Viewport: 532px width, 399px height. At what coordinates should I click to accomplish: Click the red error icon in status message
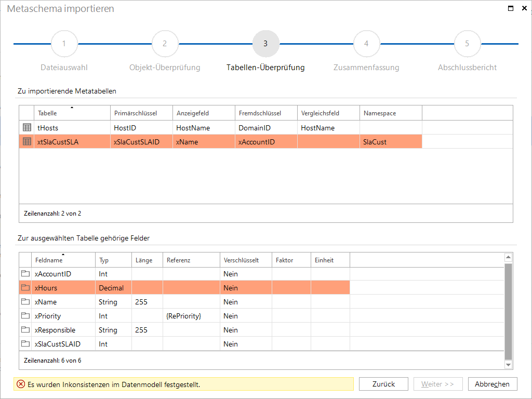pos(21,384)
